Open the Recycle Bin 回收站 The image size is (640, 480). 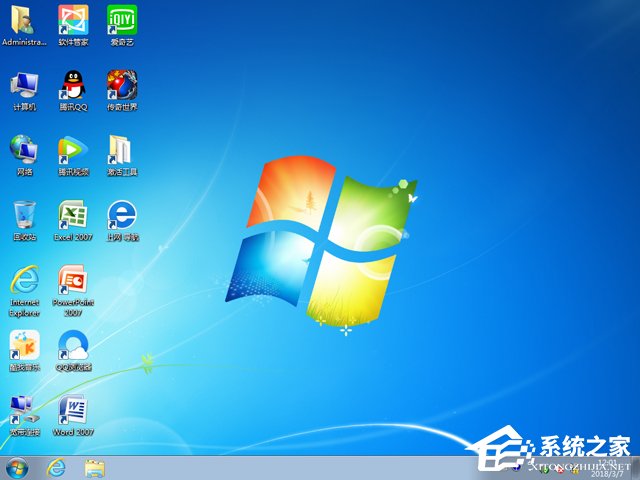pyautogui.click(x=24, y=215)
